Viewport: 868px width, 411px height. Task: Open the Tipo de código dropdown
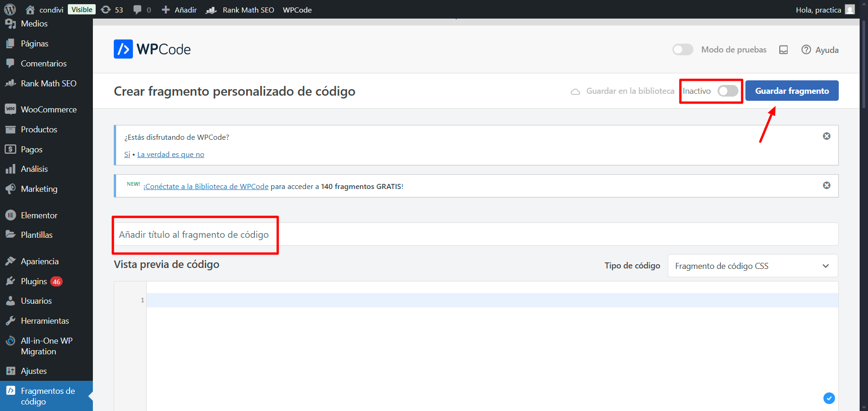(753, 266)
